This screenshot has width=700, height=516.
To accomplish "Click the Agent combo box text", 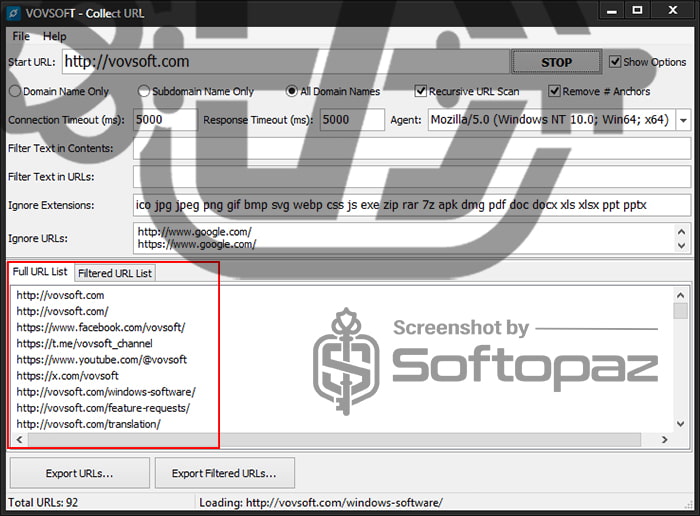I will point(551,120).
